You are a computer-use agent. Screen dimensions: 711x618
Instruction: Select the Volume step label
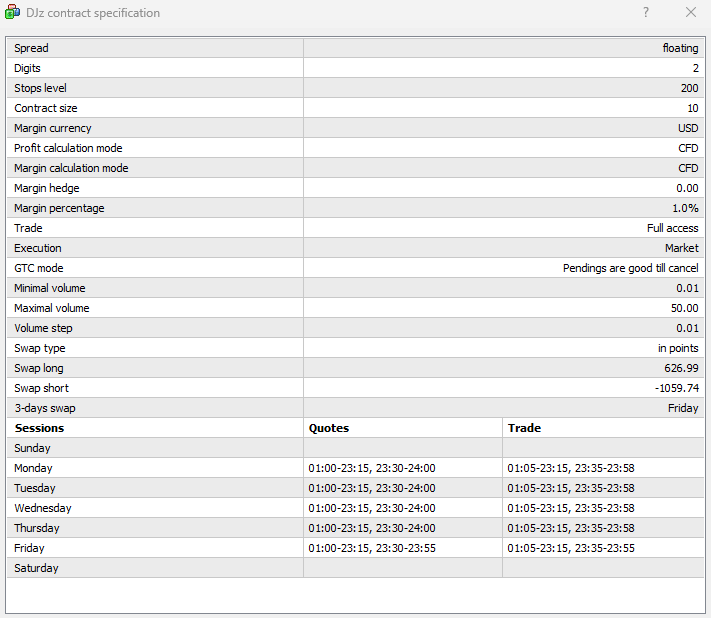point(43,328)
